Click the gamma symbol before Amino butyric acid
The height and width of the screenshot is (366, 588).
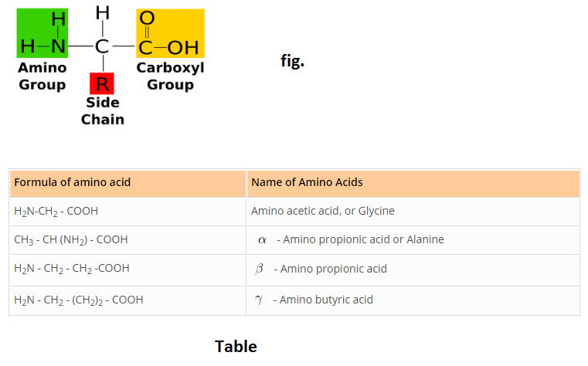(259, 300)
